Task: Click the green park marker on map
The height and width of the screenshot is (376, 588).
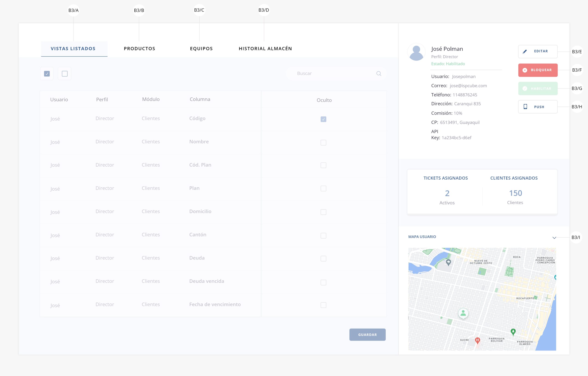Action: coord(513,331)
